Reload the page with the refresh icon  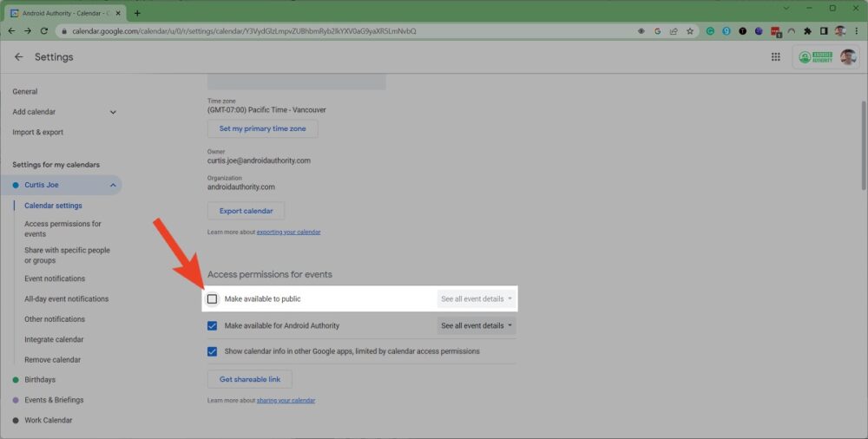[44, 31]
